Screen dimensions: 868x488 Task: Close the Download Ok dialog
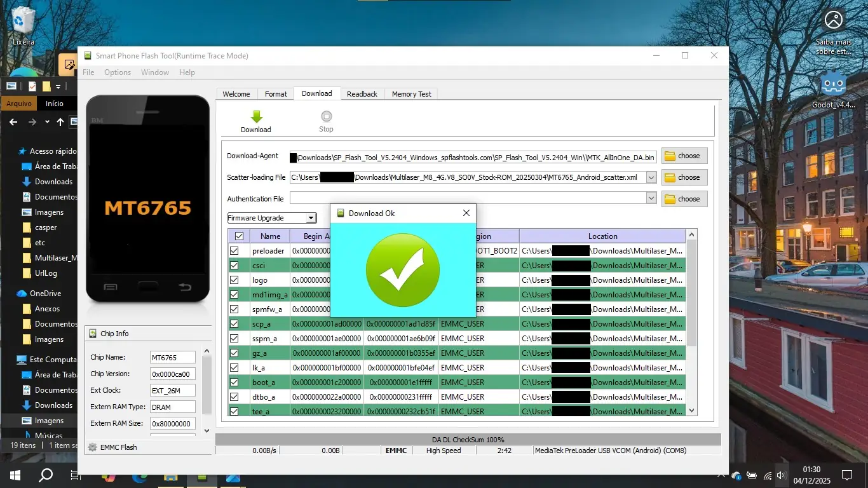(x=466, y=213)
